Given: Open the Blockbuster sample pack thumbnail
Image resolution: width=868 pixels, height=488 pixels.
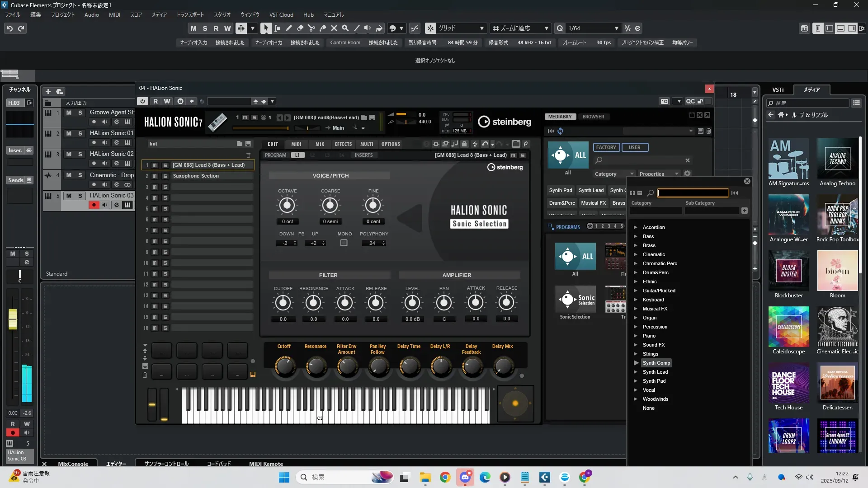Looking at the screenshot, I should [x=788, y=271].
